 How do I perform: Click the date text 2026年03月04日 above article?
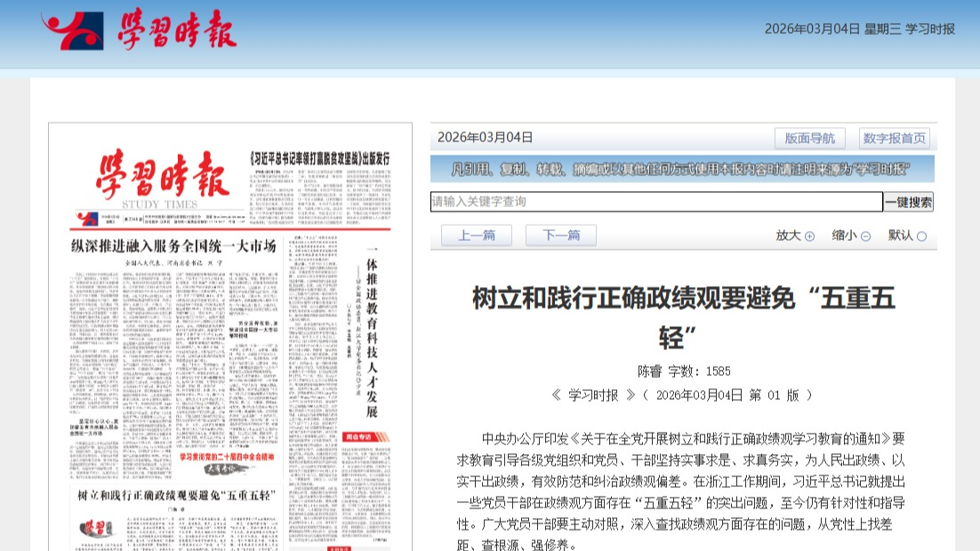tap(485, 138)
